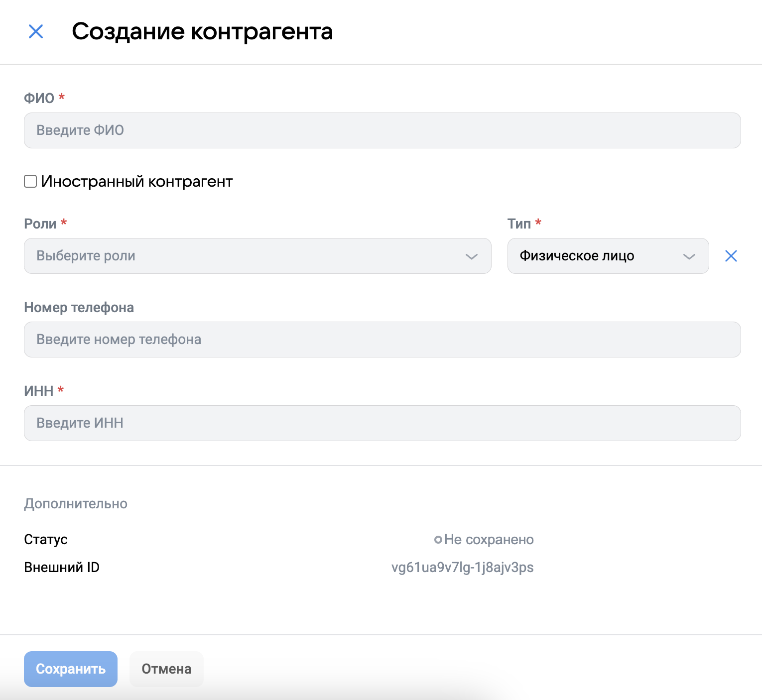Click the Дополнительно section header
Screen dimensions: 762x700
76,504
